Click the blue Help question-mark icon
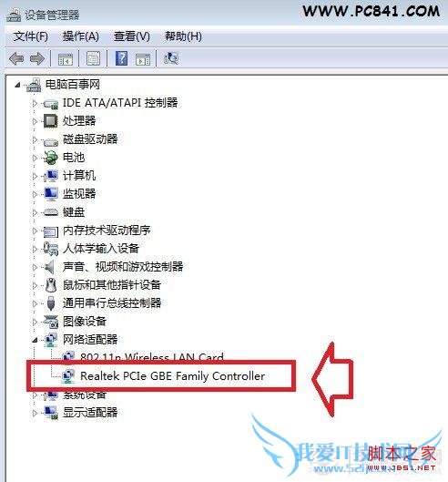This screenshot has height=482, width=448. coord(121,58)
